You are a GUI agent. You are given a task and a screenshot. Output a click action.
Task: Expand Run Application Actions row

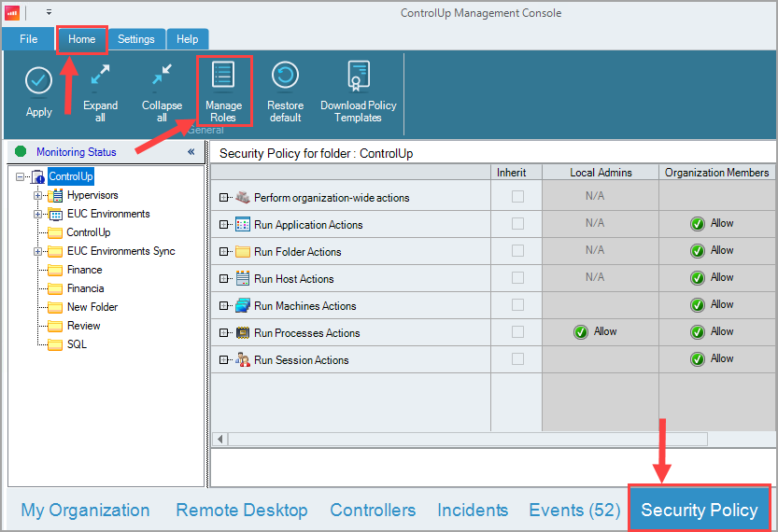click(x=224, y=225)
